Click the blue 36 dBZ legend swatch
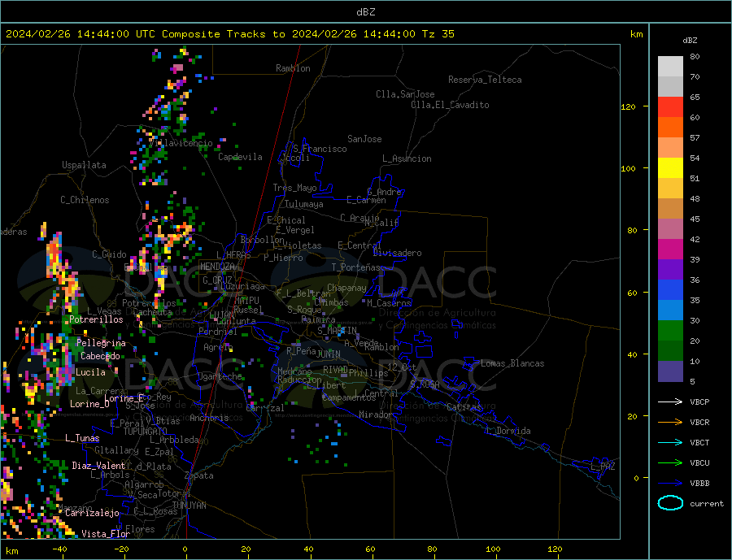This screenshot has height=560, width=732. [670, 289]
